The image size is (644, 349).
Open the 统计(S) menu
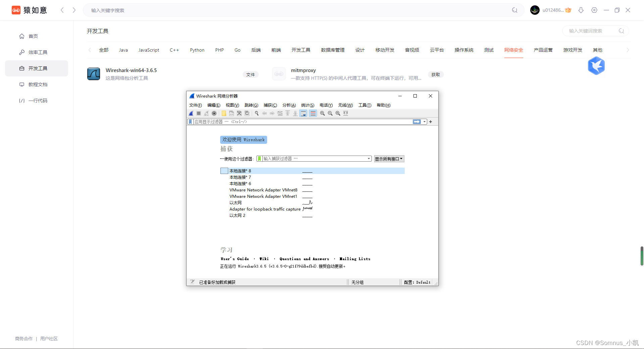(x=308, y=105)
